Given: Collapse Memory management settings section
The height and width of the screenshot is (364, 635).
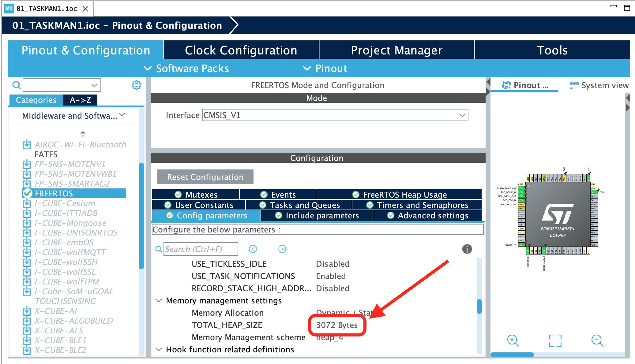Looking at the screenshot, I should (x=159, y=301).
